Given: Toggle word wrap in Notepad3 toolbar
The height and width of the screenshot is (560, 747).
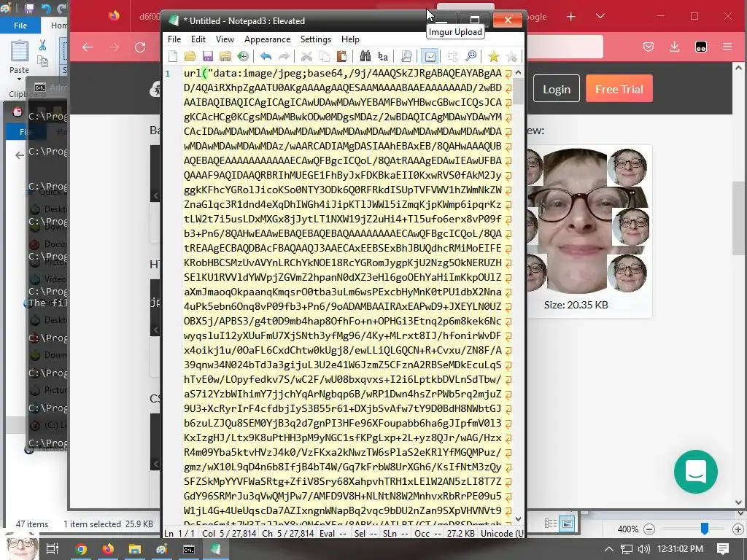Looking at the screenshot, I should click(x=430, y=56).
